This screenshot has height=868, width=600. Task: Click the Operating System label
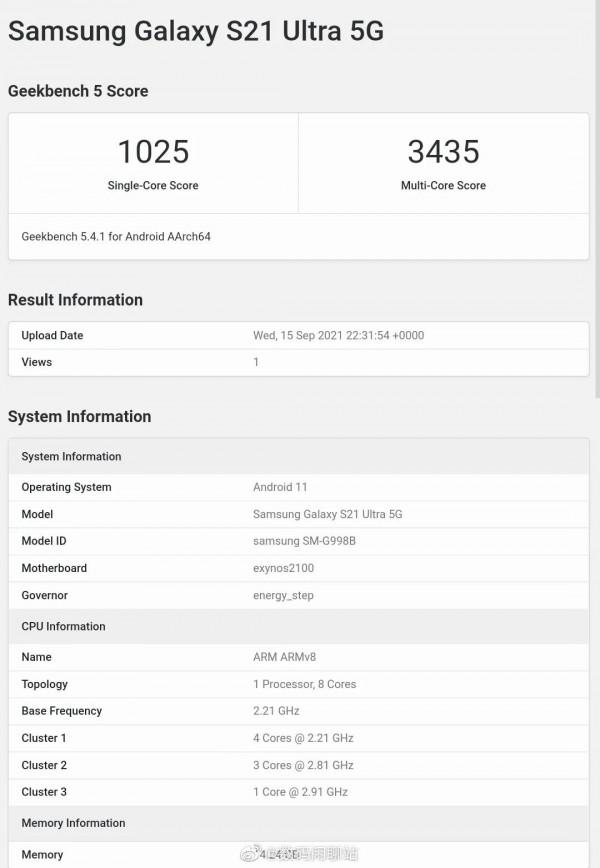click(x=66, y=487)
